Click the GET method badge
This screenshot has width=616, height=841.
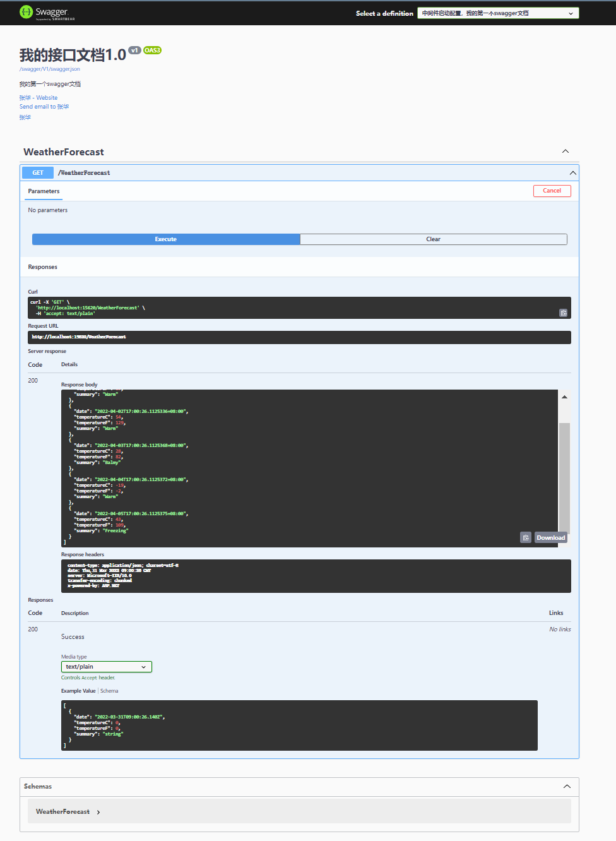coord(38,173)
